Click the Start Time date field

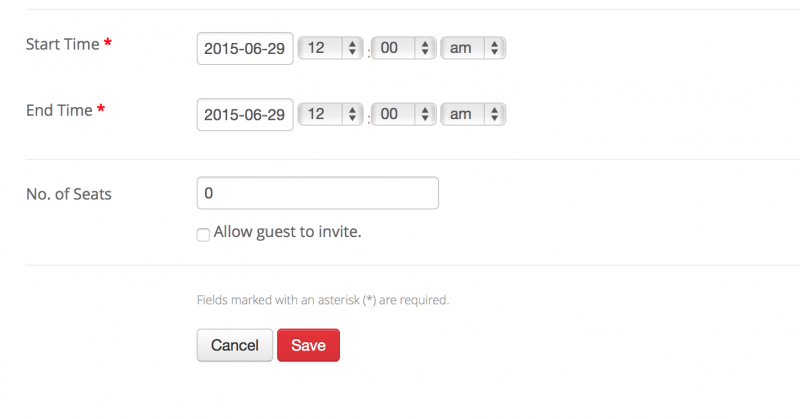point(245,48)
